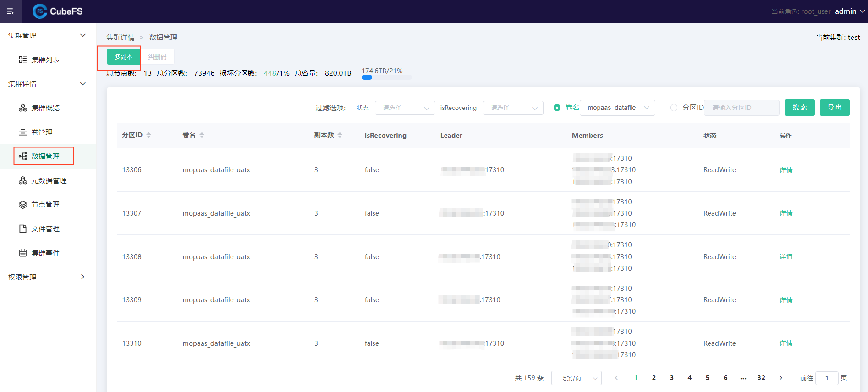Viewport: 868px width, 392px height.
Task: Select the 分区ID radio button
Action: [674, 108]
